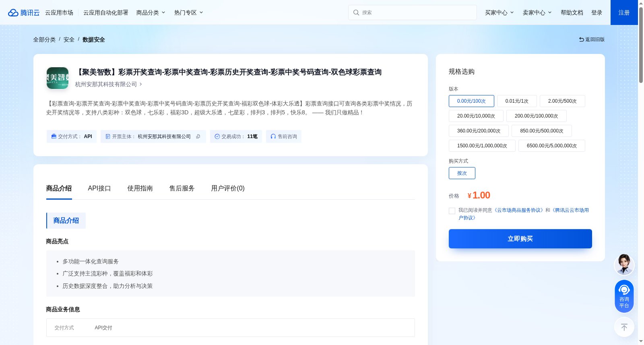Click the 立即购买 button
The image size is (644, 345).
pos(520,239)
